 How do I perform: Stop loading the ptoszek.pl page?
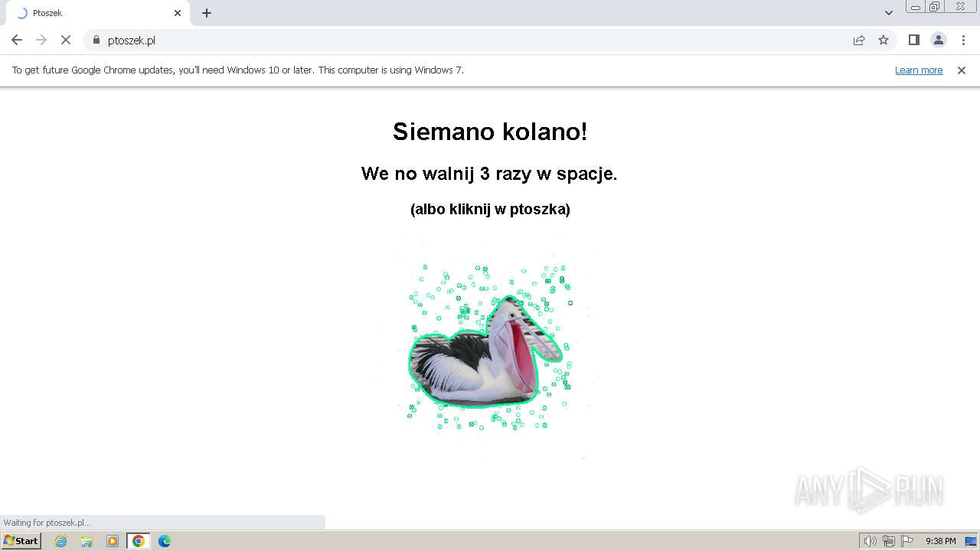tap(66, 40)
